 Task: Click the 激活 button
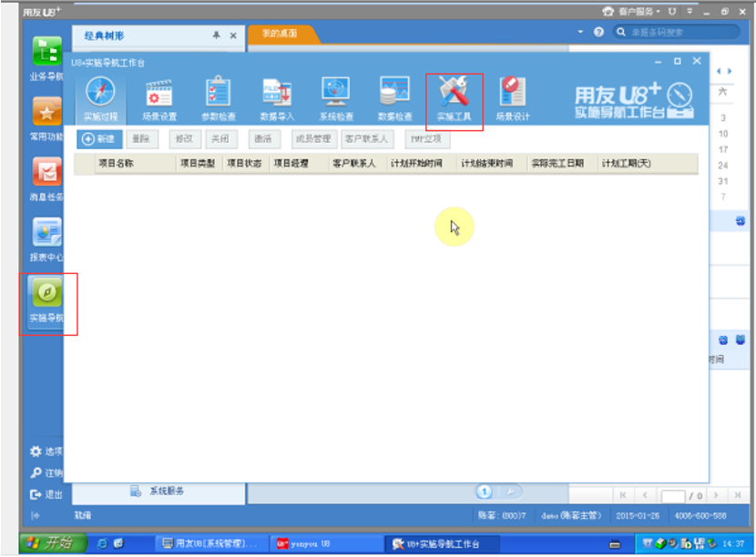[264, 138]
